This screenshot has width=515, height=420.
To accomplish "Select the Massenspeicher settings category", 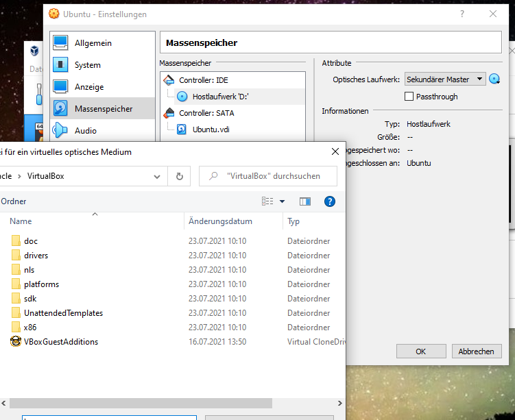I will click(x=102, y=109).
